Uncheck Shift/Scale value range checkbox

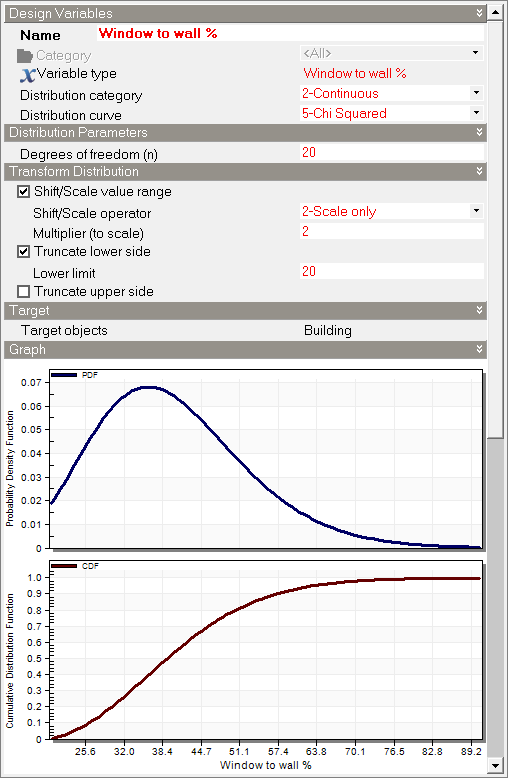tap(23, 192)
